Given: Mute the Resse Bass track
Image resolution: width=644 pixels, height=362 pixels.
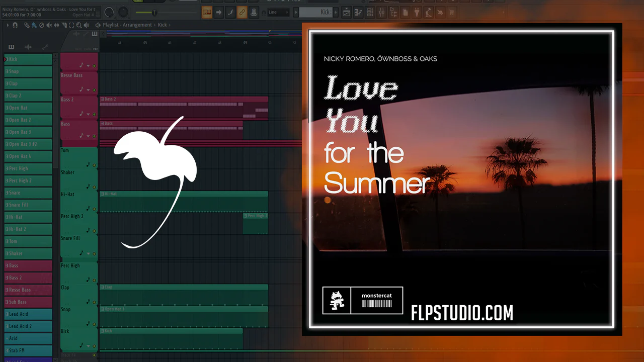Looking at the screenshot, I should coord(94,90).
